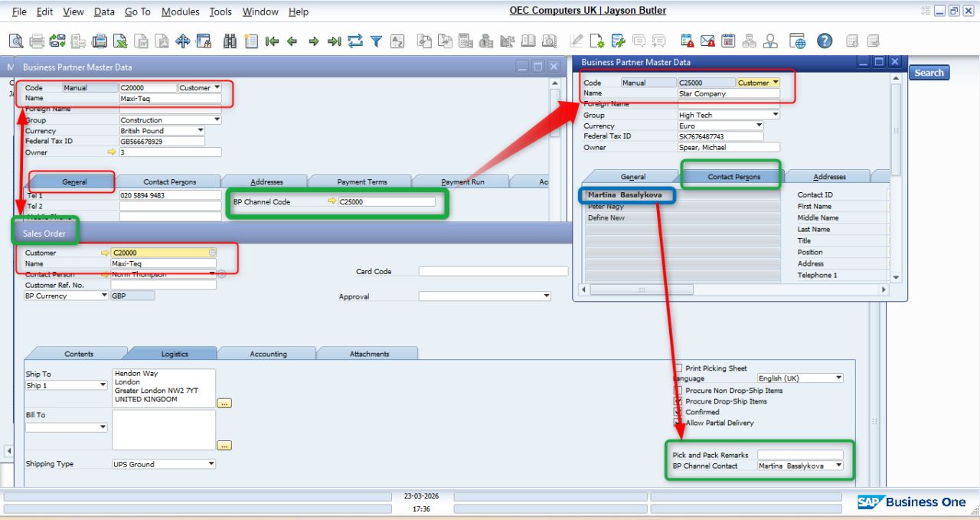Click the envelope with red alert icon
Viewport: 980px width, 520px height.
click(707, 41)
